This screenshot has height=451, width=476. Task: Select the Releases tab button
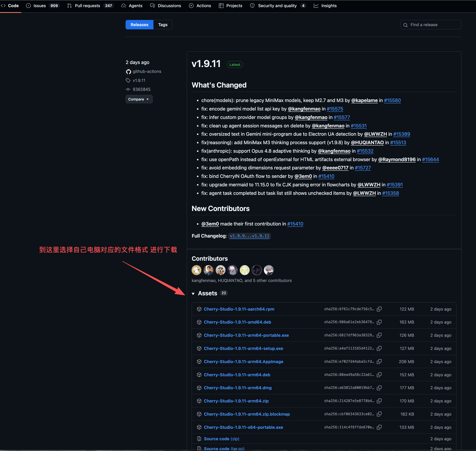pyautogui.click(x=139, y=25)
